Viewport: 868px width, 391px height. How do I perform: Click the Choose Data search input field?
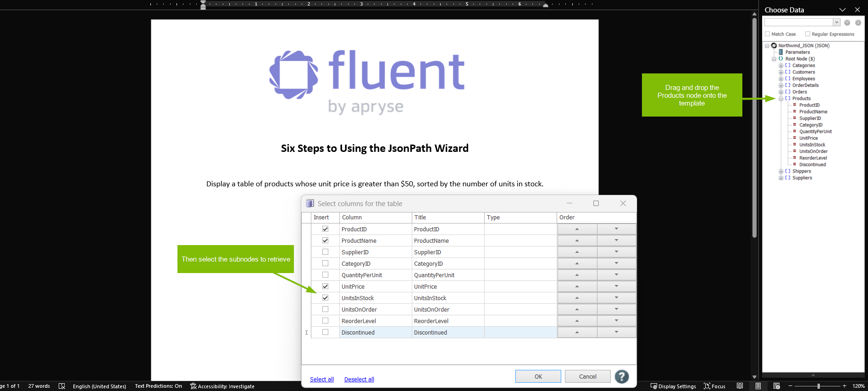pos(798,22)
